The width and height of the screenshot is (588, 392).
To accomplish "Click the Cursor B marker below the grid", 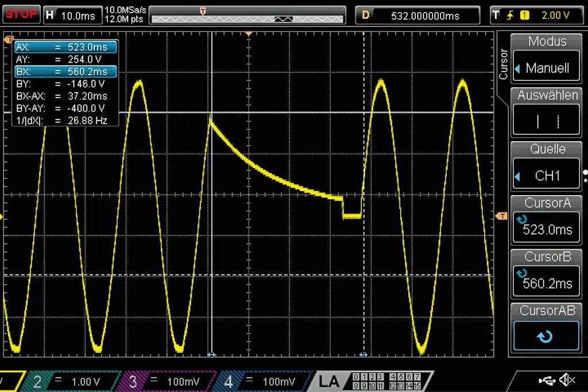I will tap(363, 355).
